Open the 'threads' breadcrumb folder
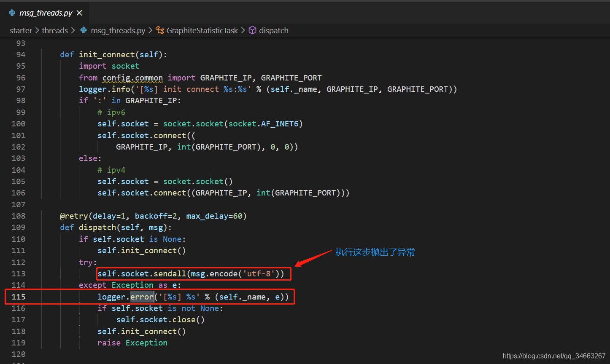The width and height of the screenshot is (610, 364). (x=55, y=30)
